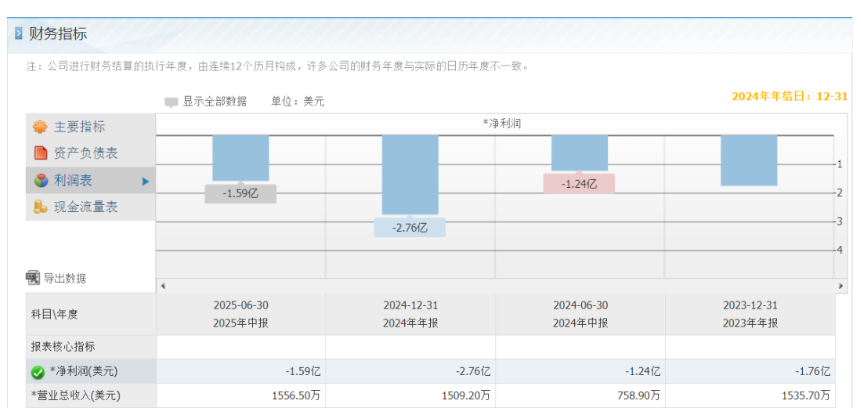Image resolution: width=861 pixels, height=419 pixels.
Task: Click the 2025-06-30 net profit bar
Action: (241, 158)
